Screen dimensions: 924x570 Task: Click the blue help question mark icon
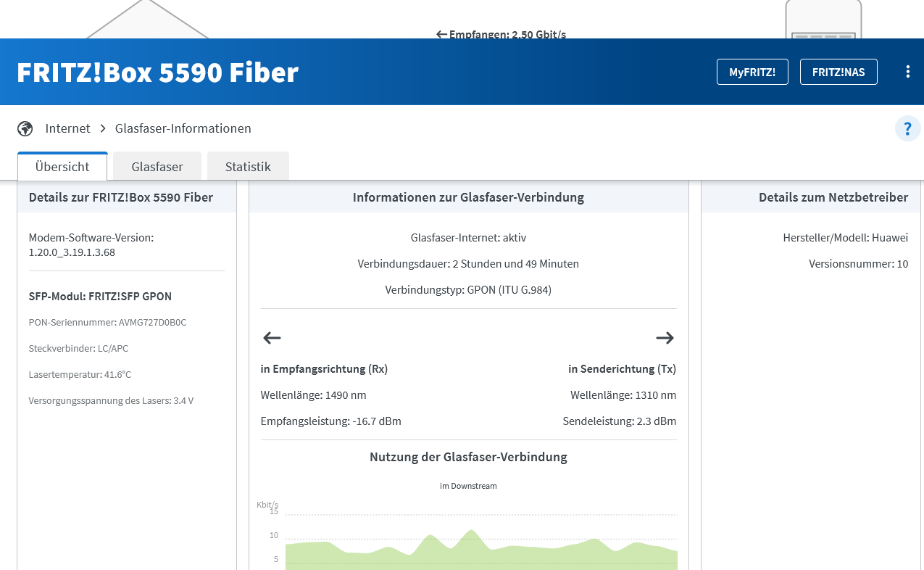click(907, 128)
